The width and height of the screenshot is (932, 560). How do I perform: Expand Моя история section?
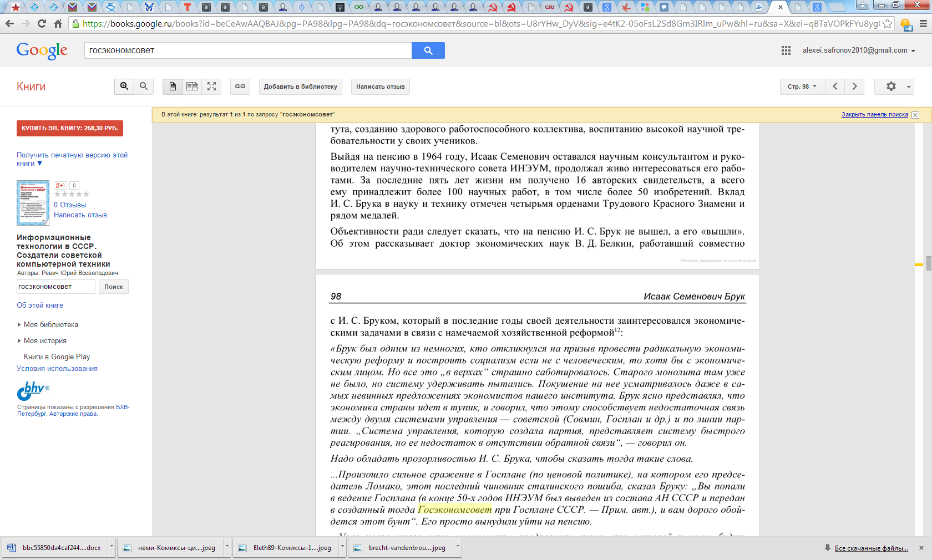coord(42,341)
